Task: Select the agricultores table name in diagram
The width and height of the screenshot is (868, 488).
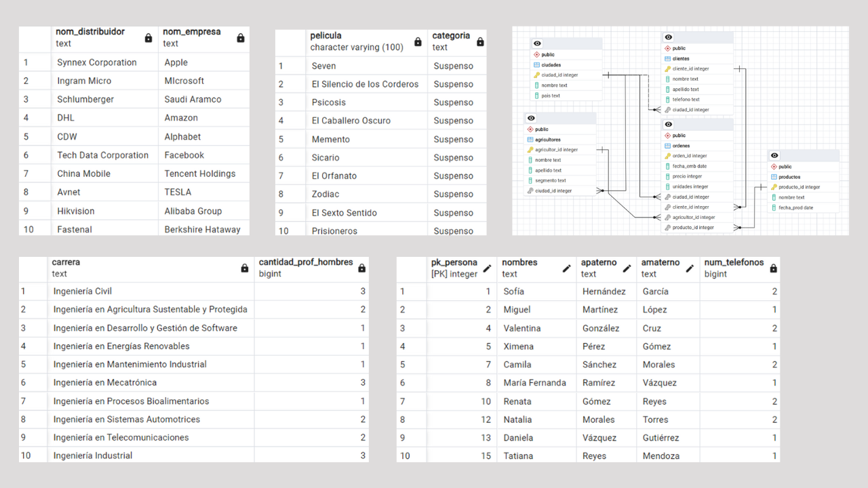Action: 548,140
